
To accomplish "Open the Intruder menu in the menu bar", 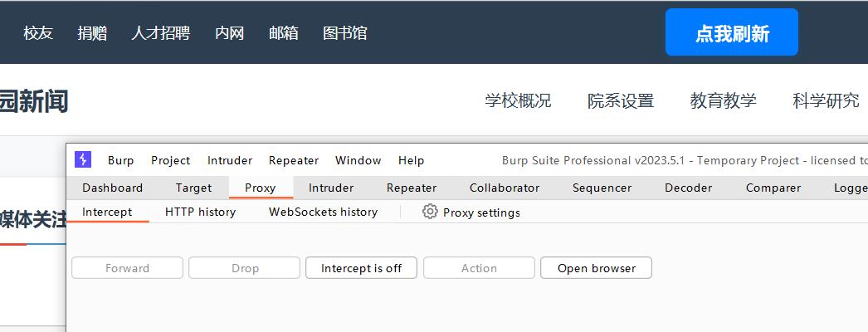I will pyautogui.click(x=230, y=160).
